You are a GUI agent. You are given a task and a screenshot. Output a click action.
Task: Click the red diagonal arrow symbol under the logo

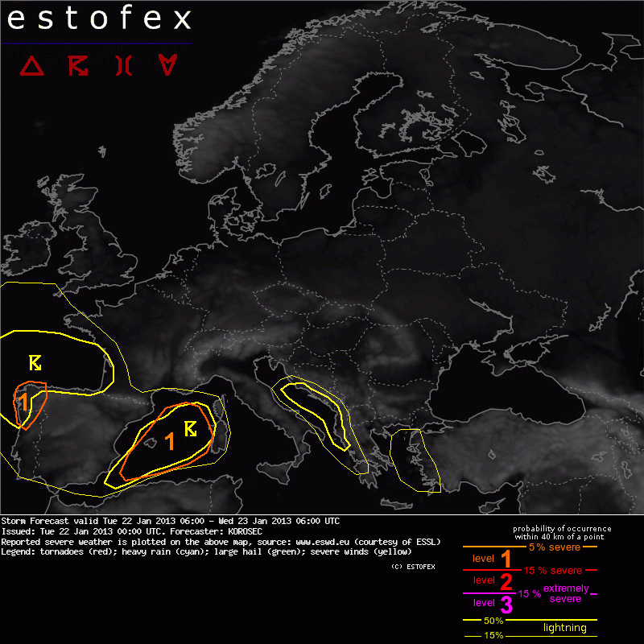pyautogui.click(x=77, y=66)
